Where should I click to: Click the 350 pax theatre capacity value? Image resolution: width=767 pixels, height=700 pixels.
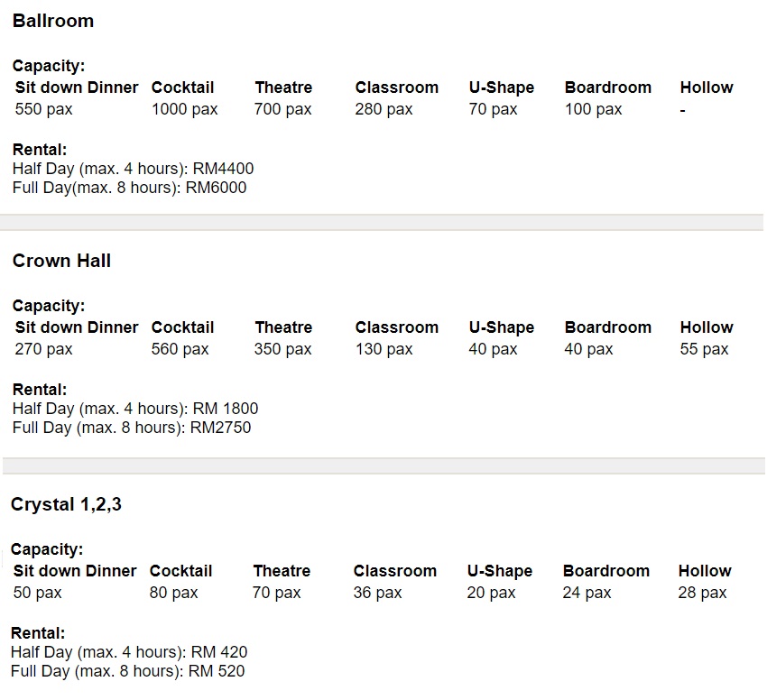283,349
